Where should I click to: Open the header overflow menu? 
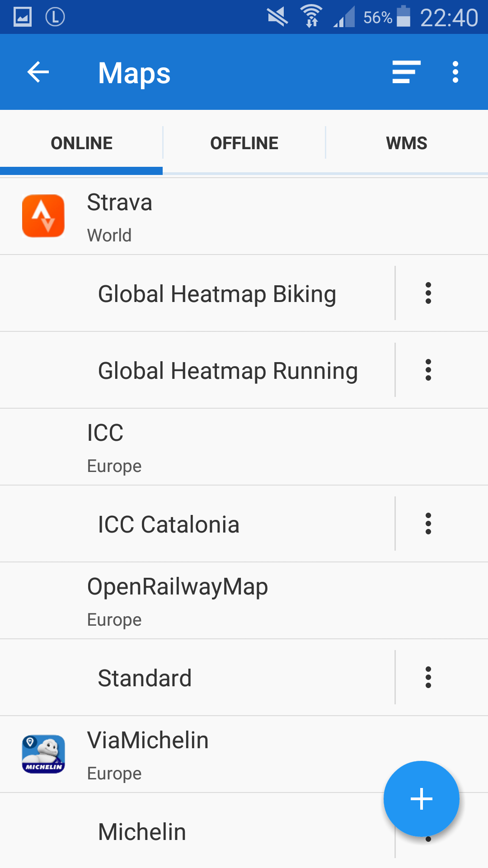(455, 72)
